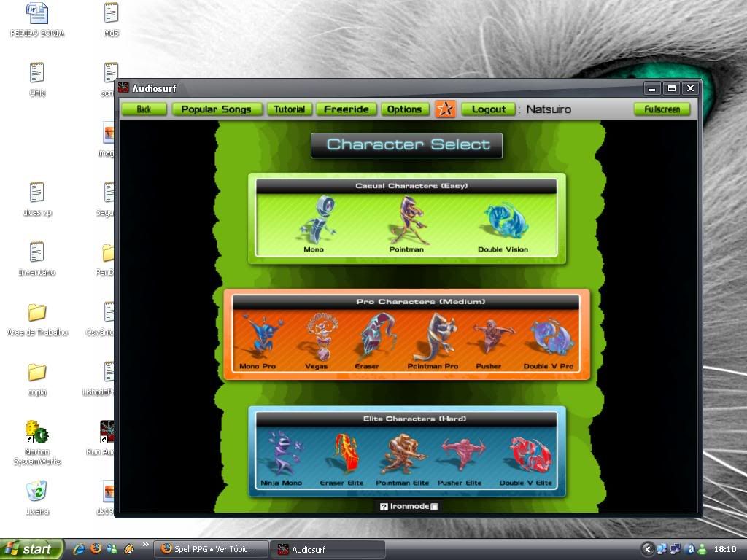Switch Audiosurf to Fullscreen
747x560 pixels.
click(x=662, y=109)
